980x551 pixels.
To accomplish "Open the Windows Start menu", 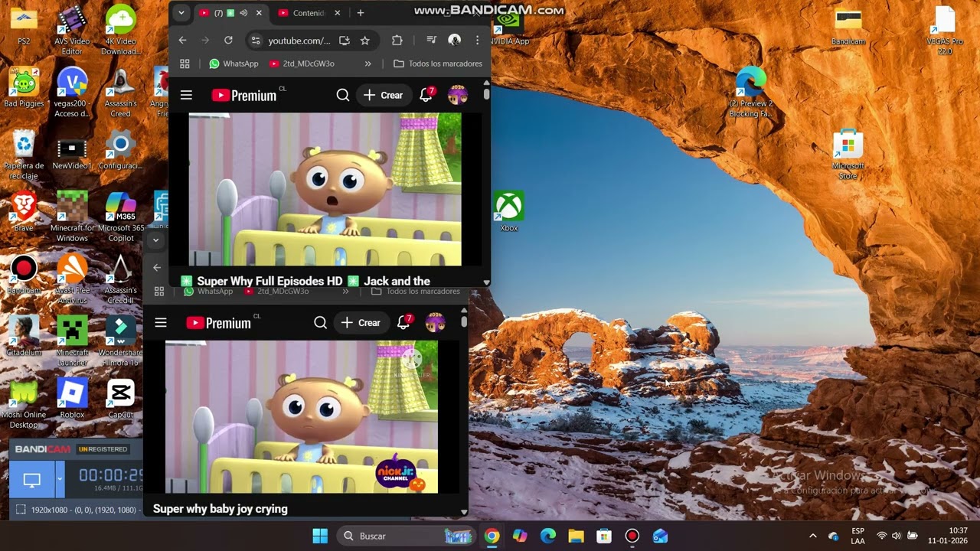I will 320,536.
